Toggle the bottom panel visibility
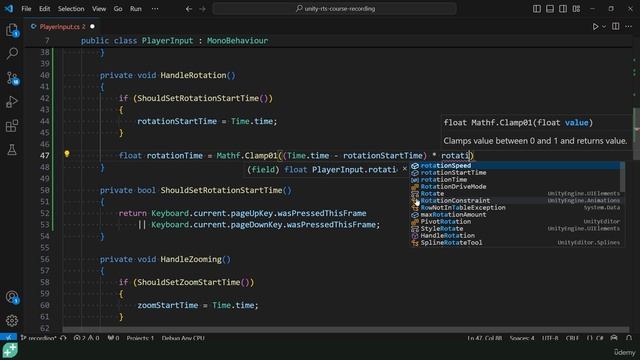Viewport: 640px width, 360px height. [x=550, y=9]
